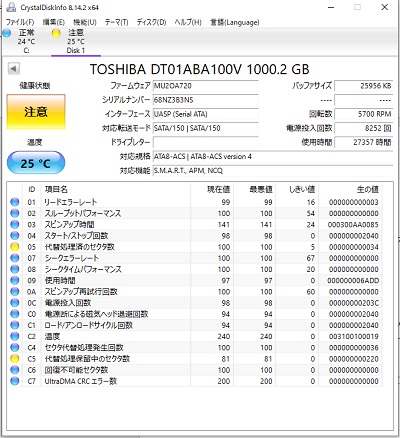Click the previous disk arrow button
The height and width of the screenshot is (438, 400).
[x=13, y=69]
